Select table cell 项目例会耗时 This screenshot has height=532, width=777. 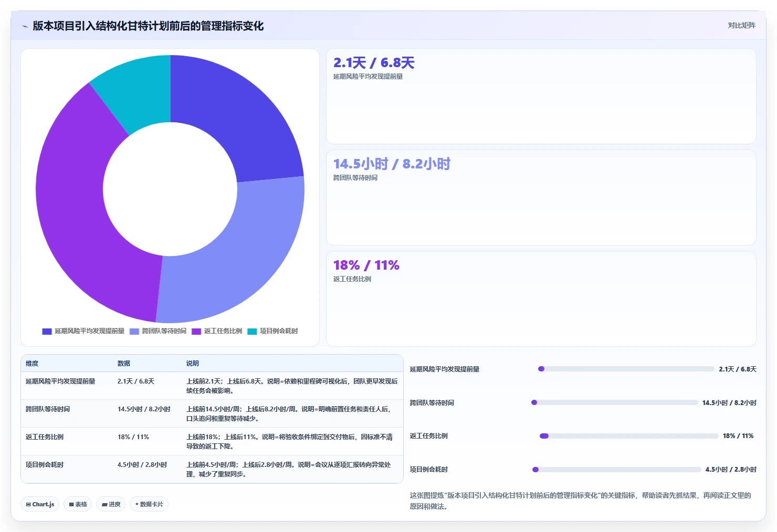pos(45,465)
